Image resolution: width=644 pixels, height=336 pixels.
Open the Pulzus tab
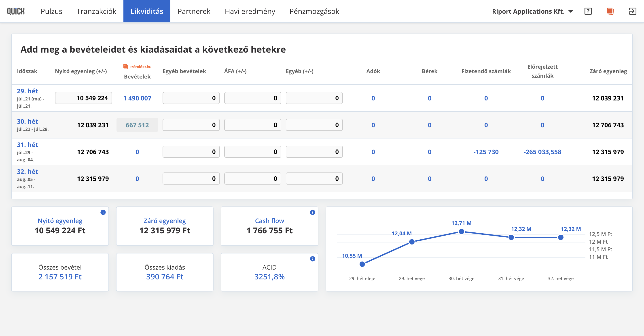(x=51, y=11)
